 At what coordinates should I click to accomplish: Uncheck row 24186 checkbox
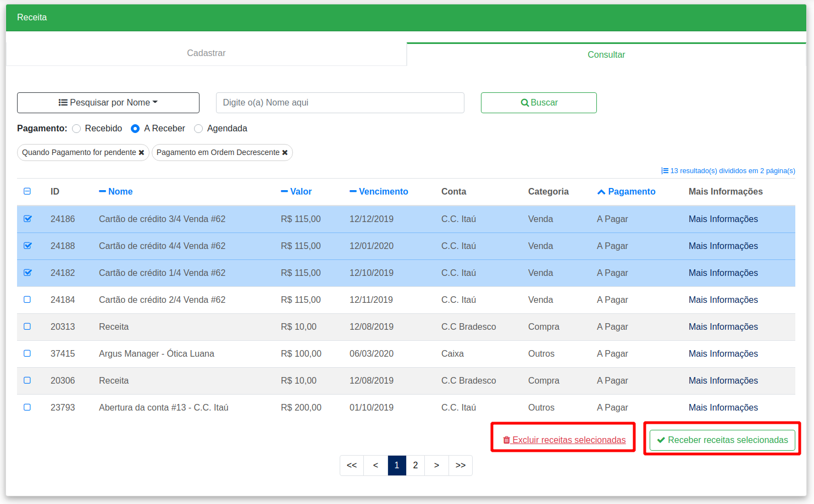coord(27,219)
